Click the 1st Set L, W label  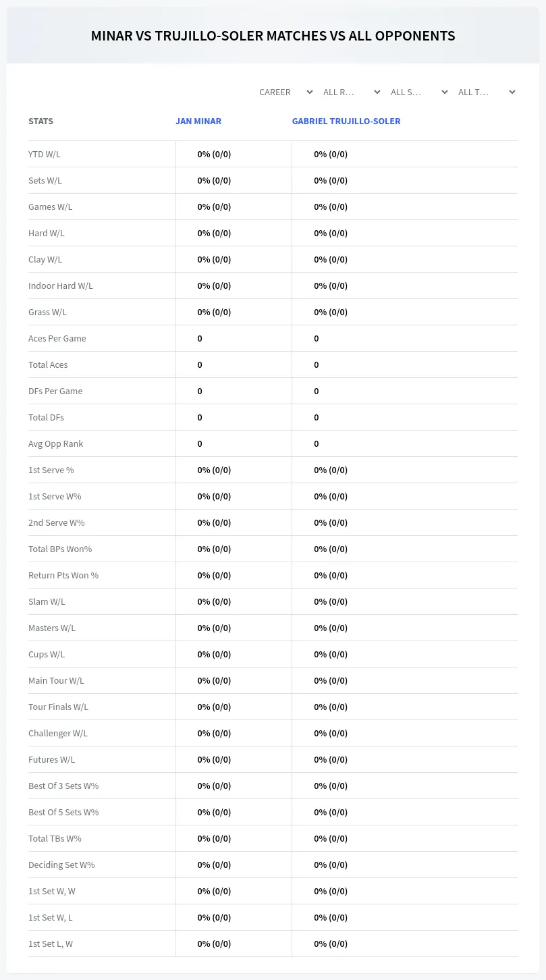51,944
